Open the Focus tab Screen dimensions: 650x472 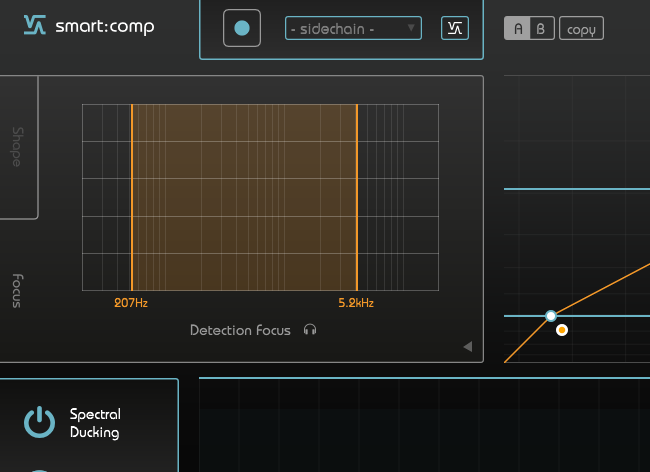click(x=17, y=290)
